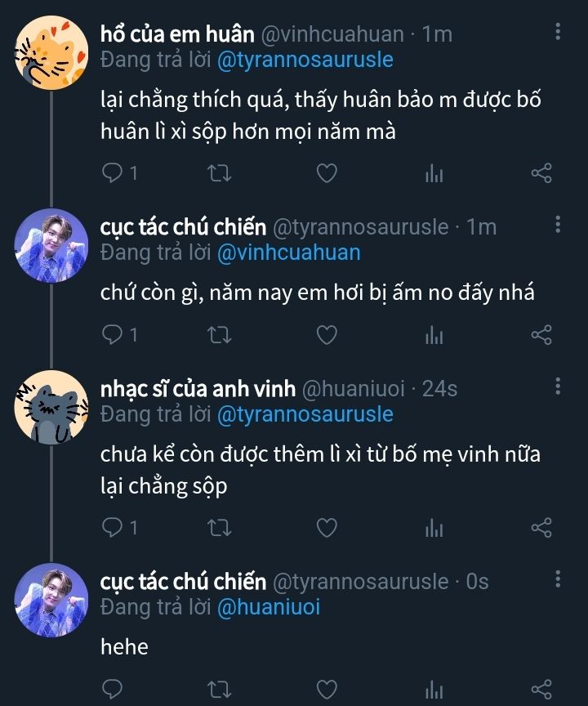Retweet the first tweet by hổ của em huân

click(220, 173)
